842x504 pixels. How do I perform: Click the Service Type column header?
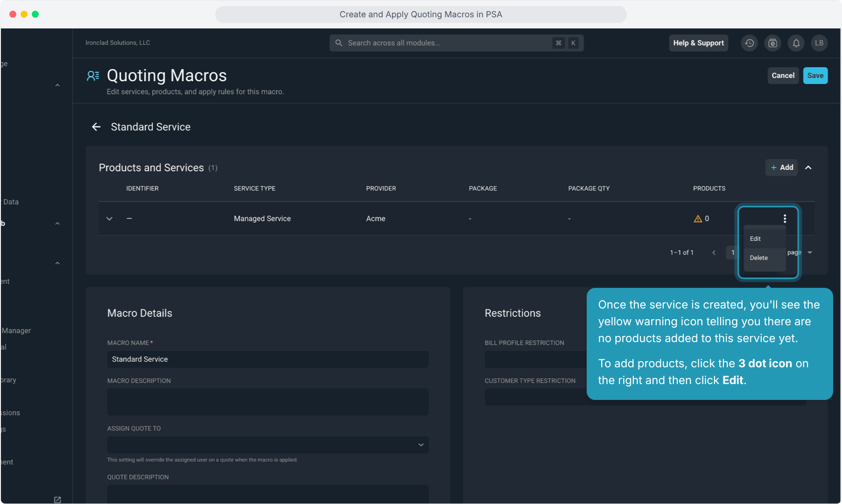pos(254,189)
